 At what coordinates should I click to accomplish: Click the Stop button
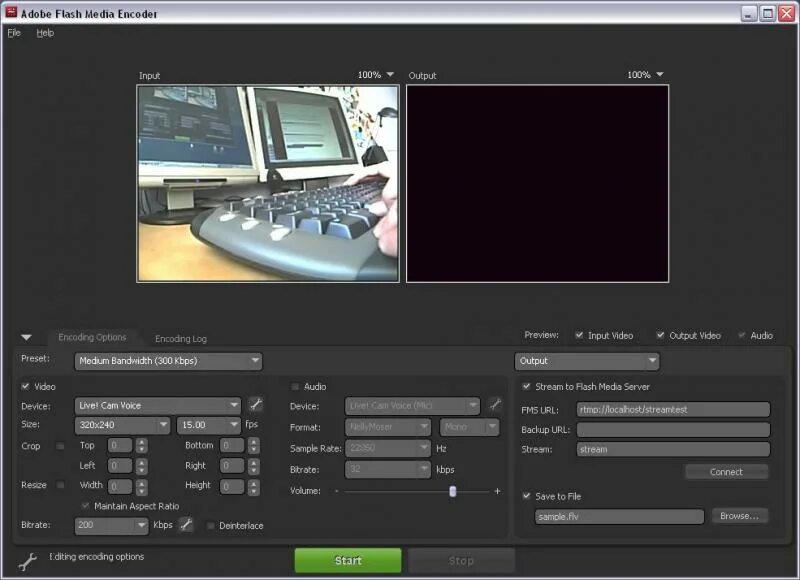tap(461, 561)
